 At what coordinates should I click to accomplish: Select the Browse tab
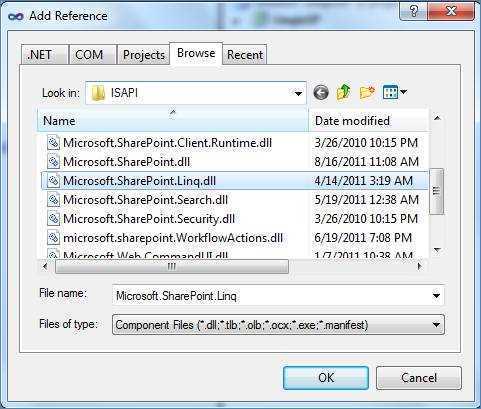coord(196,53)
